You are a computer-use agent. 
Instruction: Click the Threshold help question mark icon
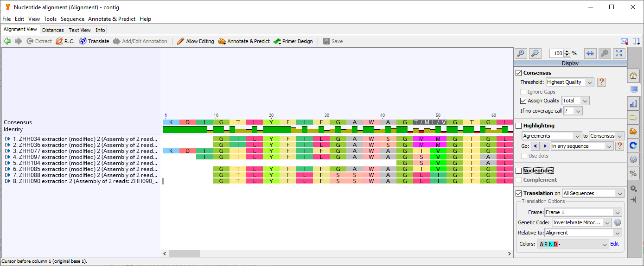tap(602, 82)
